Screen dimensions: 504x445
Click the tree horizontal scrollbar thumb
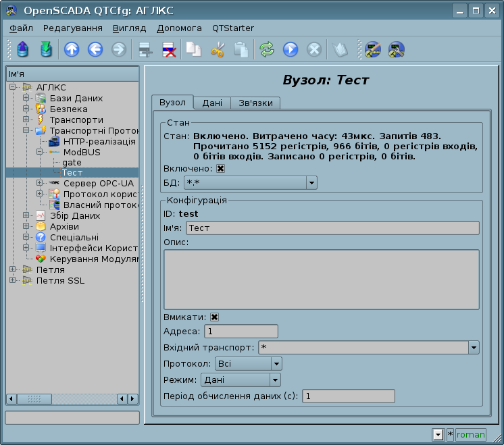point(34,399)
